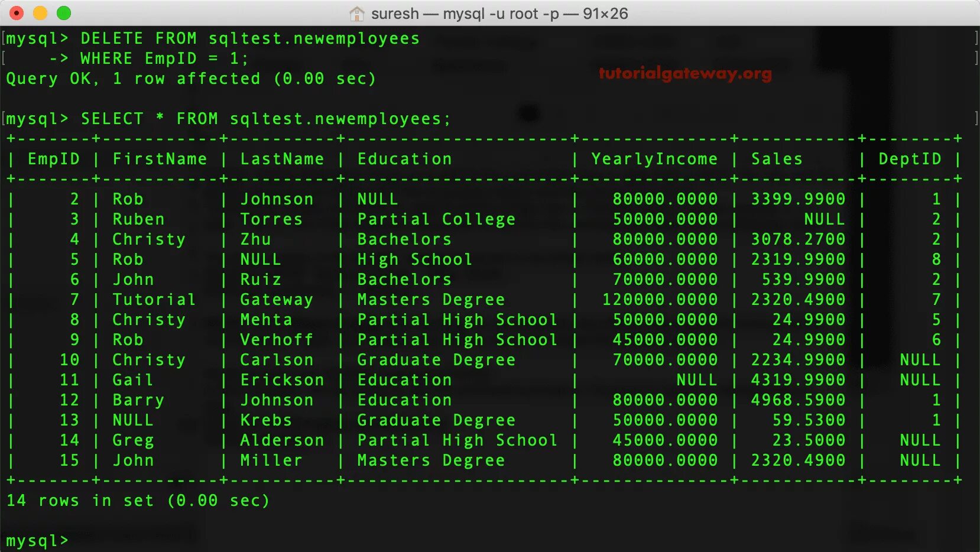Click the 'SELECT * FROM sqltest.newemployees;' command
The image size is (980, 552).
(266, 119)
